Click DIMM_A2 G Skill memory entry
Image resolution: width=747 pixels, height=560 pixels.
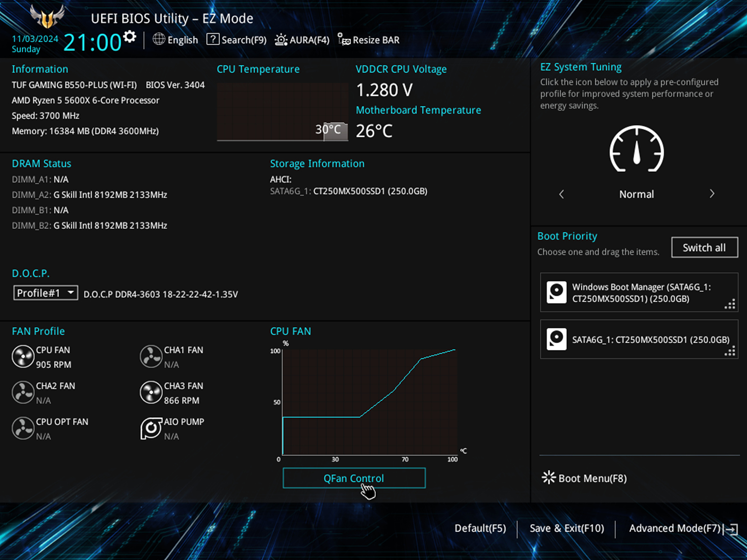pos(90,195)
